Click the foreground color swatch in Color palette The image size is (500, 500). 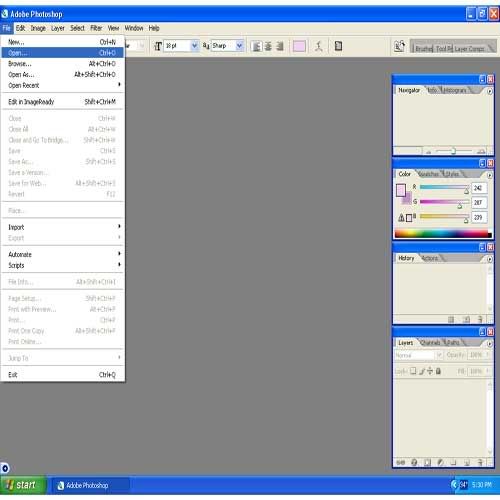pos(401,191)
